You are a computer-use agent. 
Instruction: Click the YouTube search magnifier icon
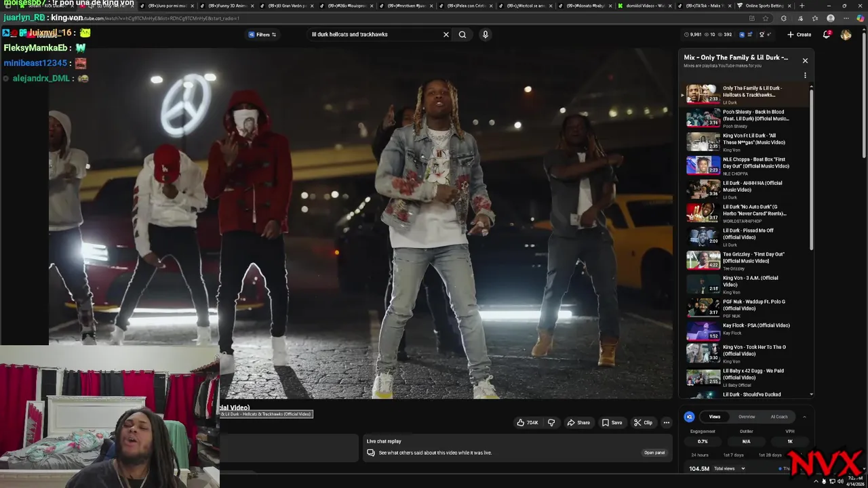[462, 35]
